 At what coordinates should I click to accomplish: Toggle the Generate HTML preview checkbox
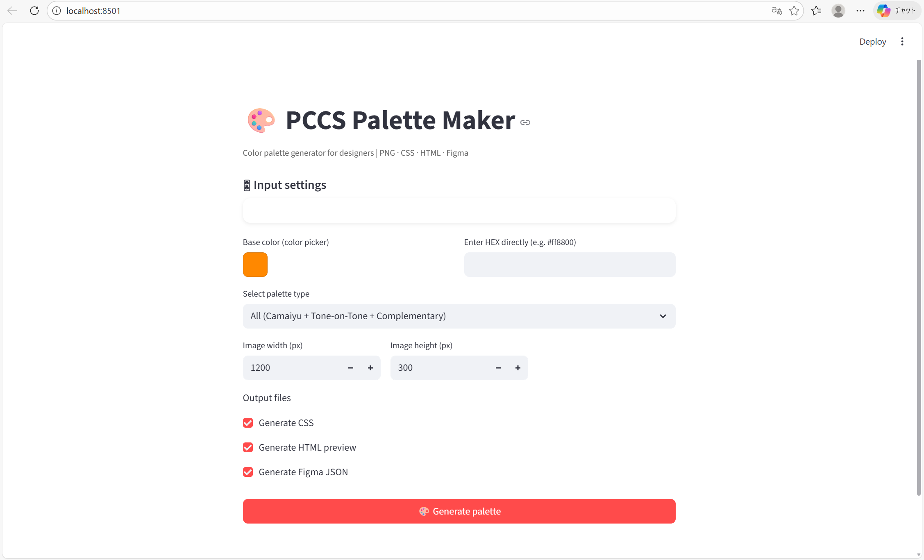point(248,447)
